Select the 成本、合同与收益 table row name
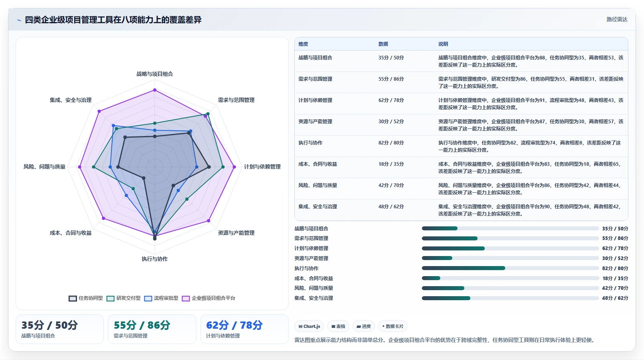This screenshot has height=360, width=644. click(x=318, y=164)
